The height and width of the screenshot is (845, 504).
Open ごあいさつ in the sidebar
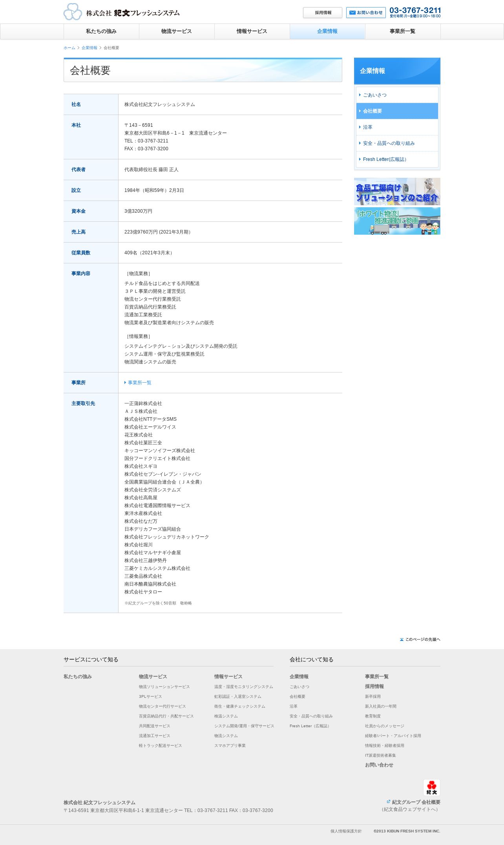pos(397,95)
